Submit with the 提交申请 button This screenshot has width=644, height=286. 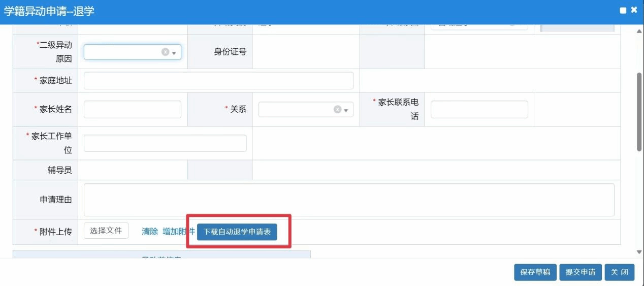(581, 272)
